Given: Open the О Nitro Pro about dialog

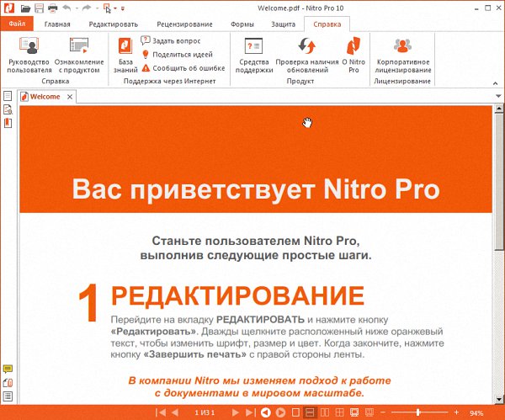Looking at the screenshot, I should tap(353, 55).
